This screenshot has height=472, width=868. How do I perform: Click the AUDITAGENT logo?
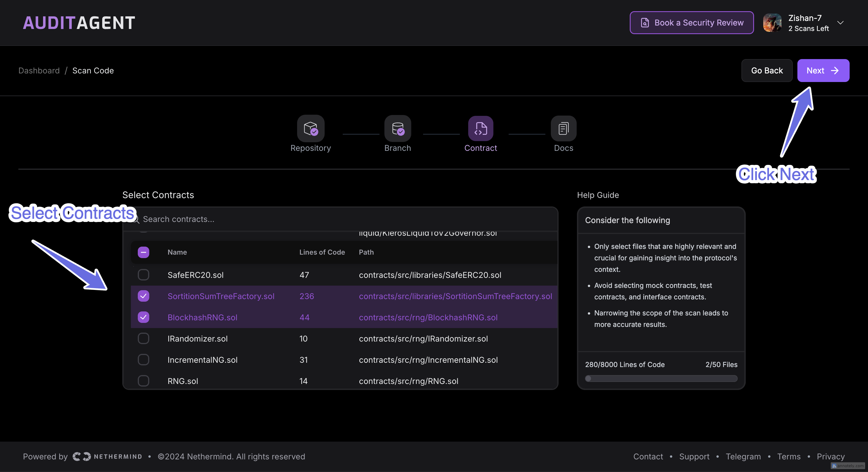[79, 23]
